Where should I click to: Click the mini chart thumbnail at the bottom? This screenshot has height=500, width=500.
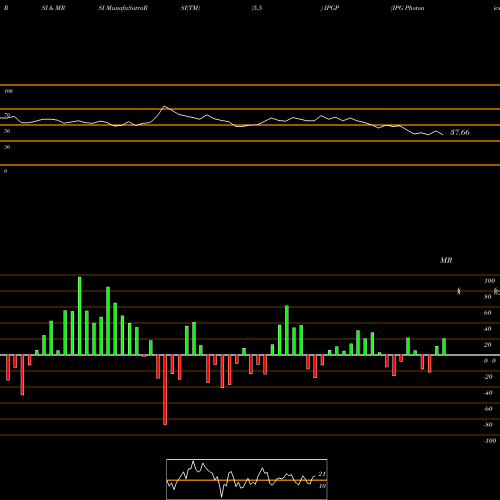click(247, 479)
